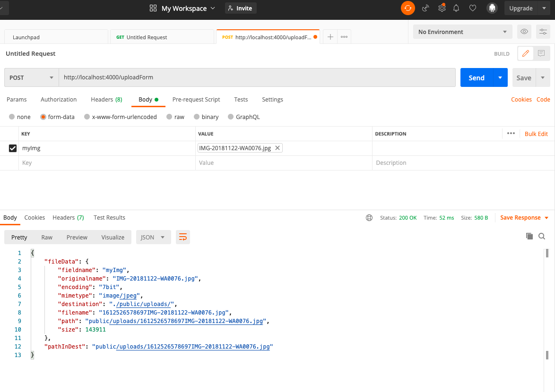Screen dimensions: 555x392
Task: Open the environment quick look eye icon
Action: pyautogui.click(x=524, y=32)
